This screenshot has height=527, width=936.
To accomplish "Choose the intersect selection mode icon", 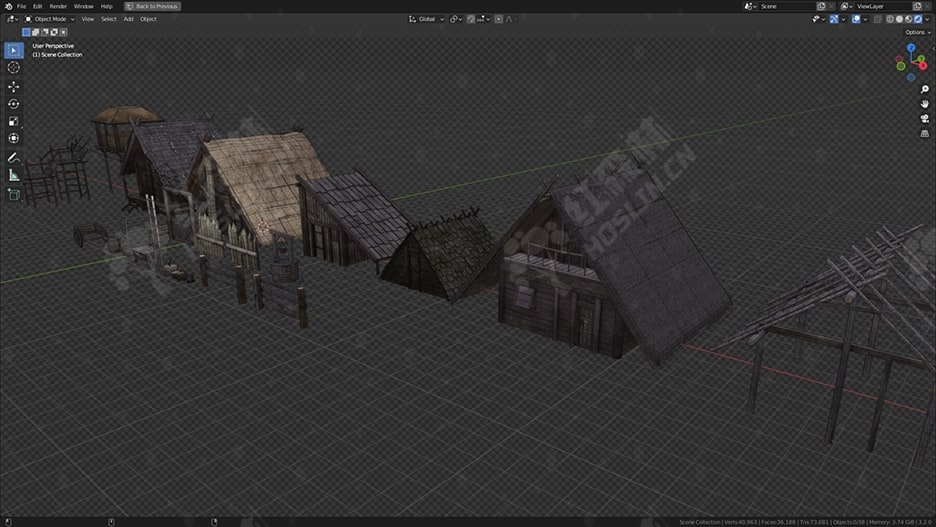I will (63, 32).
